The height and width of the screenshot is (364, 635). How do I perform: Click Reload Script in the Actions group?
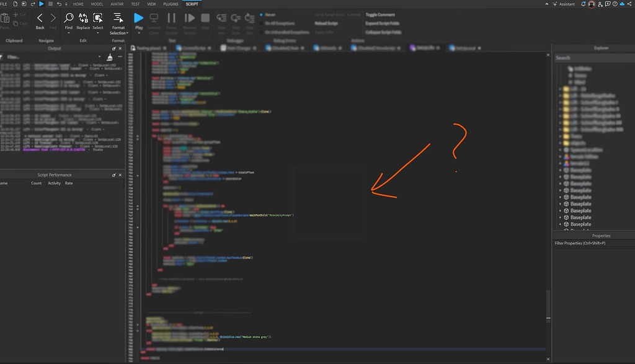(x=326, y=24)
